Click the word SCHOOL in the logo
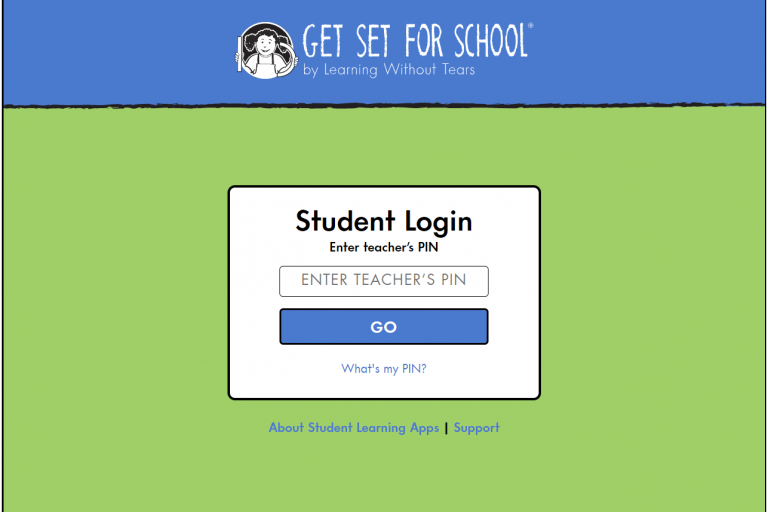 pos(490,41)
